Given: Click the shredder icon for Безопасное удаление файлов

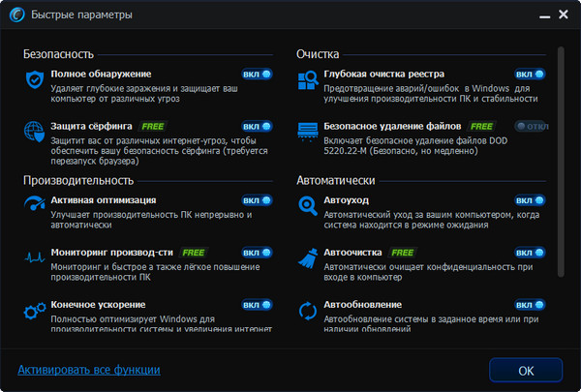Looking at the screenshot, I should [308, 132].
